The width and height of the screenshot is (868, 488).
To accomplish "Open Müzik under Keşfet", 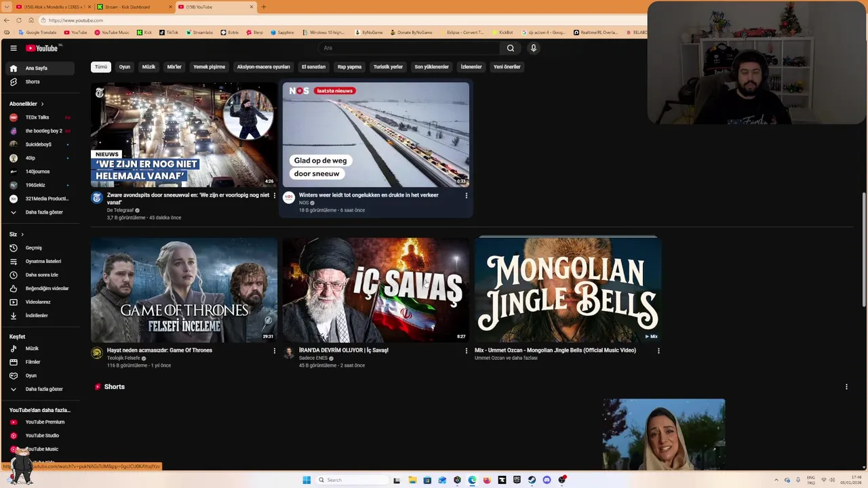I will tap(40, 348).
